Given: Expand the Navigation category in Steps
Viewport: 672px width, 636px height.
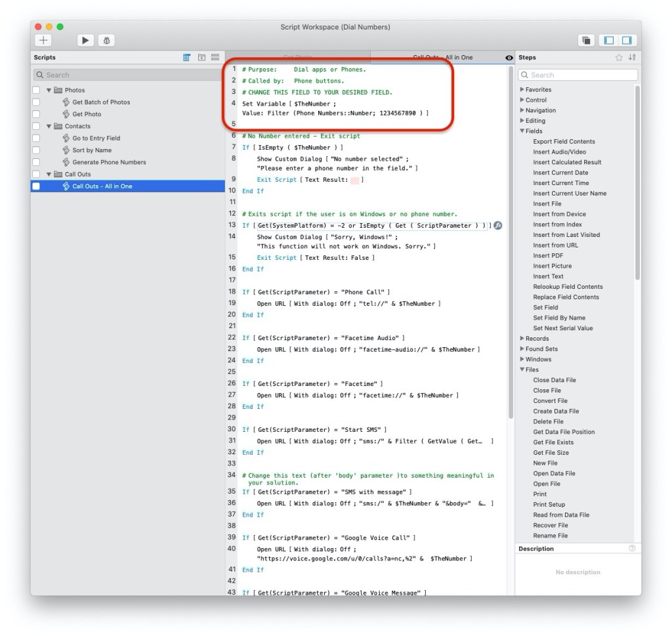Looking at the screenshot, I should [x=522, y=110].
